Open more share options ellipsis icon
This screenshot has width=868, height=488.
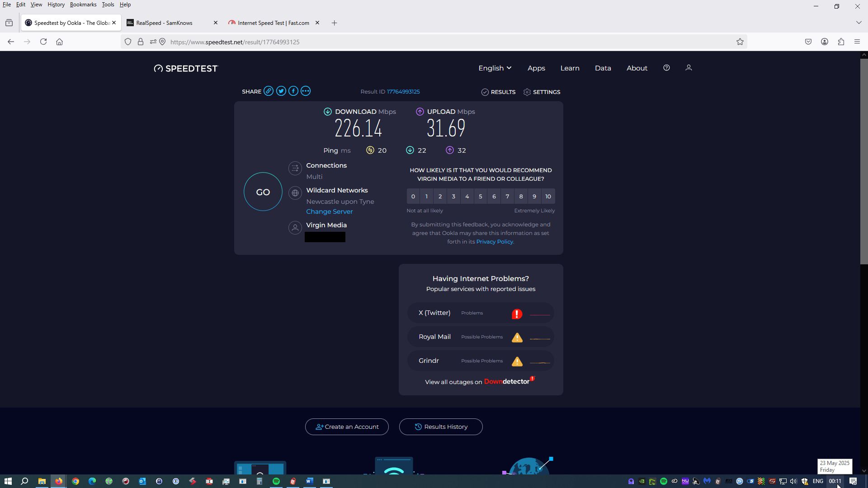click(x=306, y=91)
